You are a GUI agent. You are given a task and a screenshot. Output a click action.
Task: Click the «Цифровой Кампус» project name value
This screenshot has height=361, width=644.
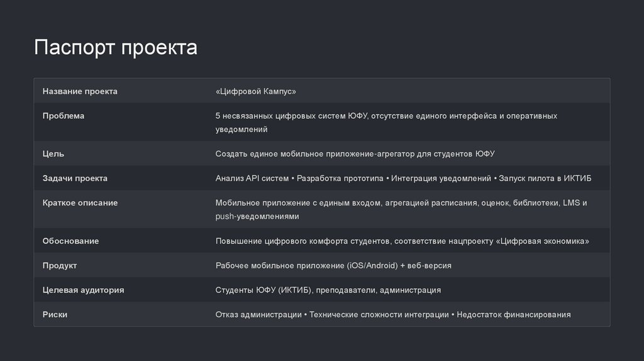[255, 91]
